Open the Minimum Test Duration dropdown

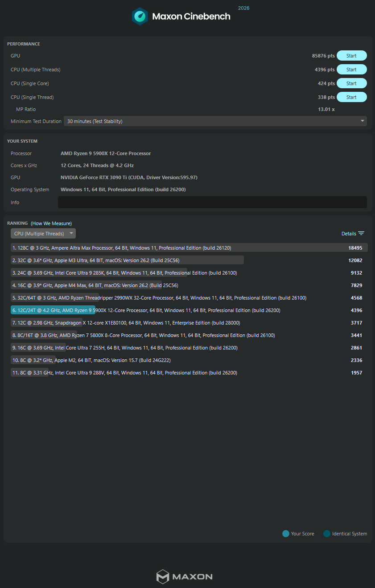point(215,121)
